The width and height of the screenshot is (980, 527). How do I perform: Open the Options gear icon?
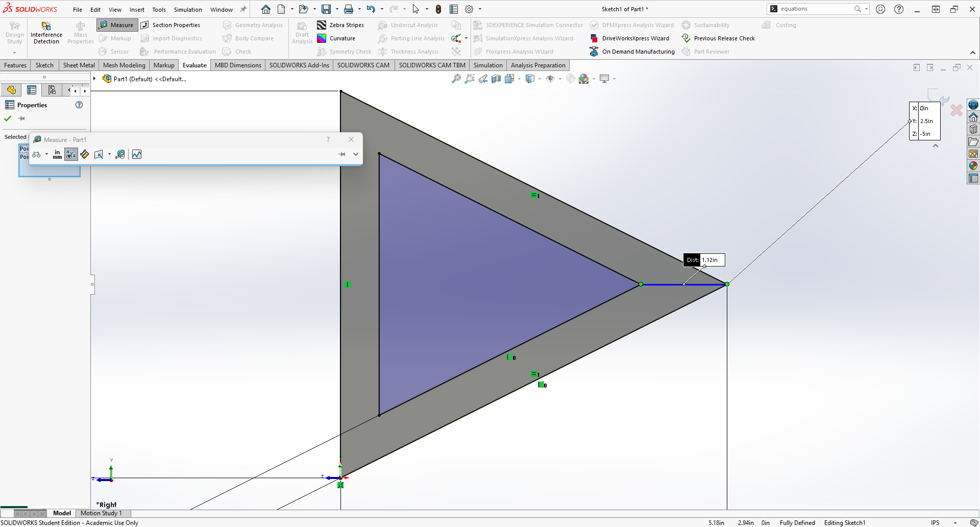tap(469, 9)
